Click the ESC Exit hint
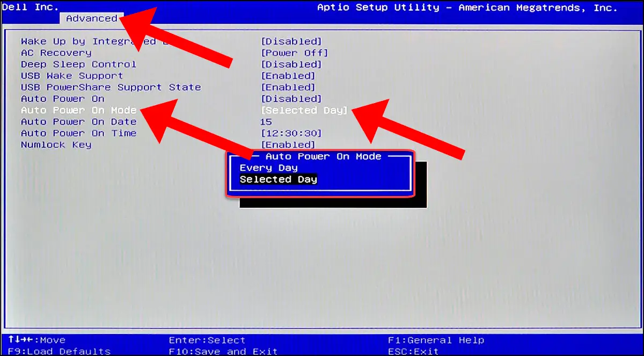644x356 pixels. (x=413, y=352)
